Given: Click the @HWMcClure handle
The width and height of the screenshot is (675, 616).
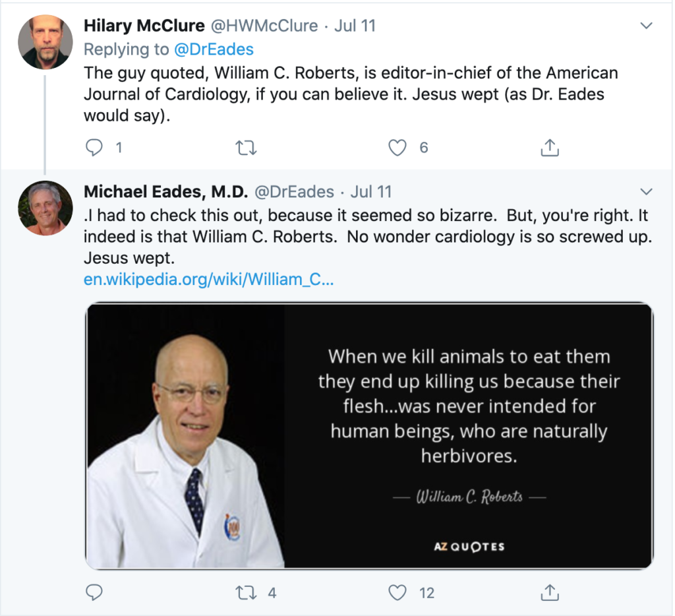Looking at the screenshot, I should [x=264, y=26].
